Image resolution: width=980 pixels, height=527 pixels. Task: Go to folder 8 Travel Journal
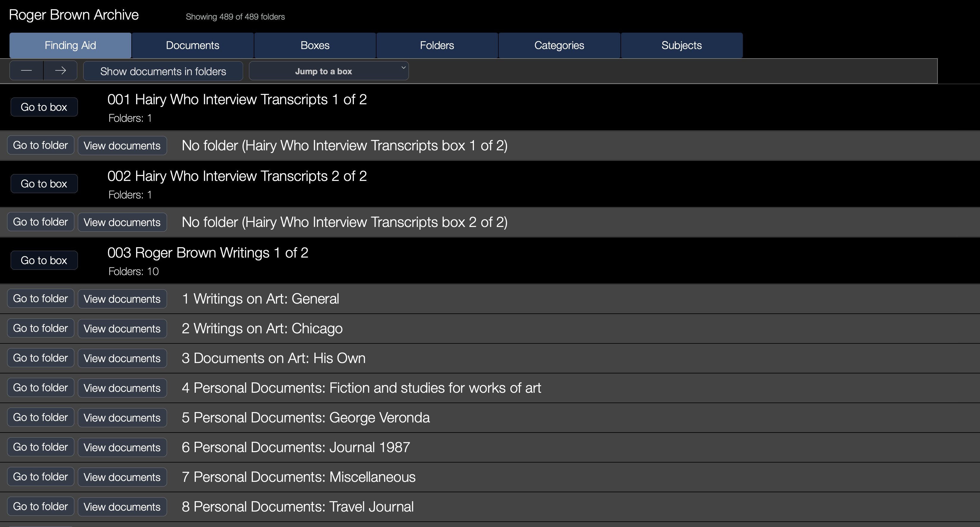click(x=41, y=506)
